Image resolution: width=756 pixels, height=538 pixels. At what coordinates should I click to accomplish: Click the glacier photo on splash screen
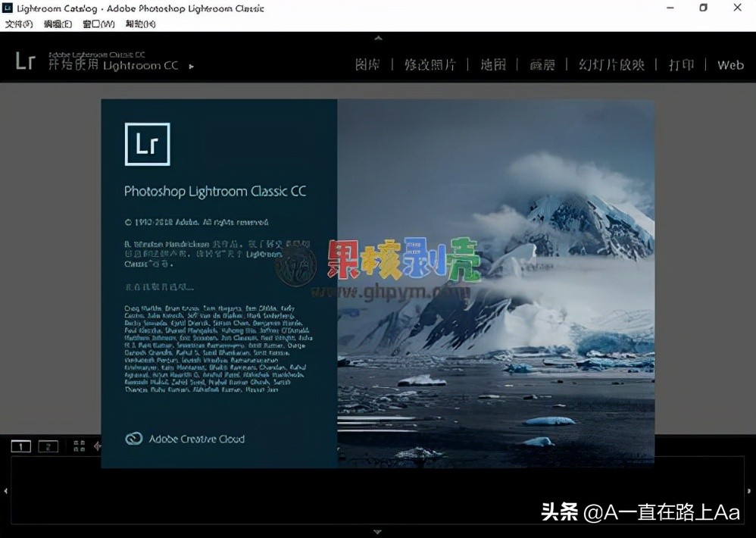click(495, 283)
